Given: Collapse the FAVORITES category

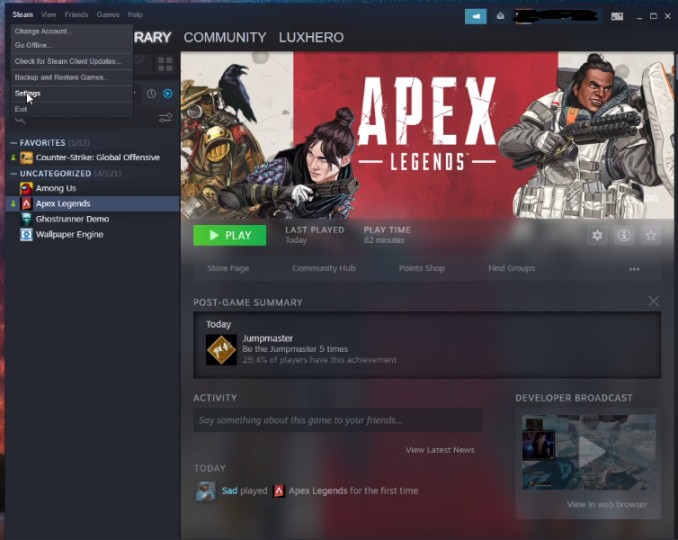Looking at the screenshot, I should click(x=14, y=143).
